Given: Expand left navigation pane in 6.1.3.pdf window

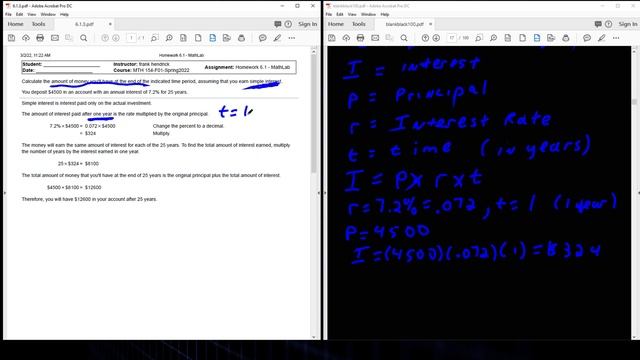Looking at the screenshot, I should pyautogui.click(x=5, y=193).
